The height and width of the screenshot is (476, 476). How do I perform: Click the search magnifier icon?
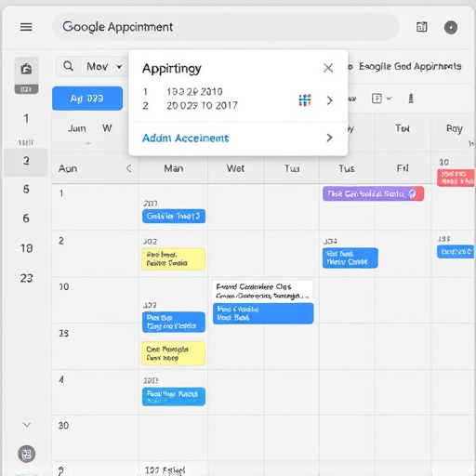(68, 66)
